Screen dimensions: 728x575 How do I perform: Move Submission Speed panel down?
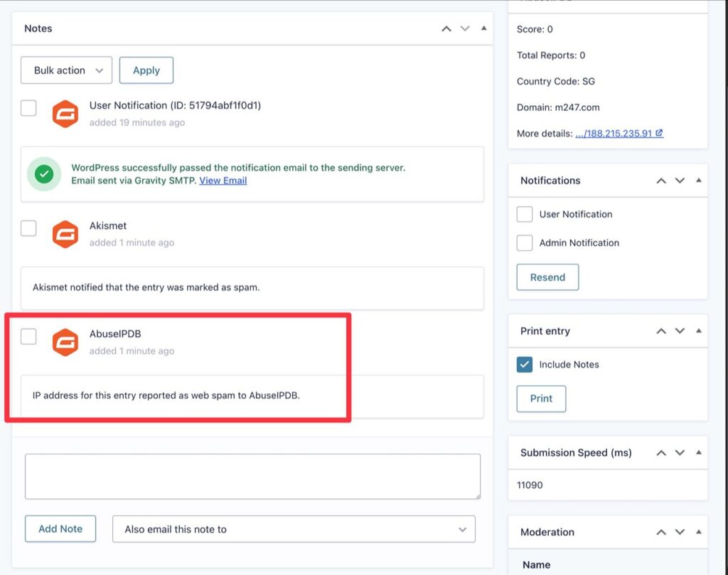(x=680, y=453)
